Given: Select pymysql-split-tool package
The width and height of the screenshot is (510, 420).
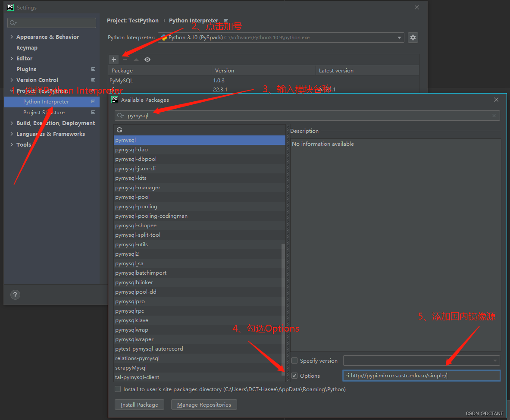Looking at the screenshot, I should [x=199, y=235].
